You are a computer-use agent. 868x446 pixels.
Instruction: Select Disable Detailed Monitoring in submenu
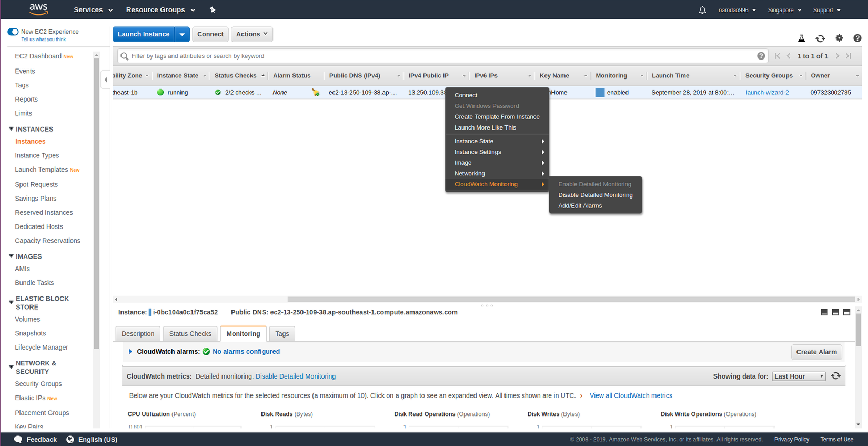click(x=596, y=195)
